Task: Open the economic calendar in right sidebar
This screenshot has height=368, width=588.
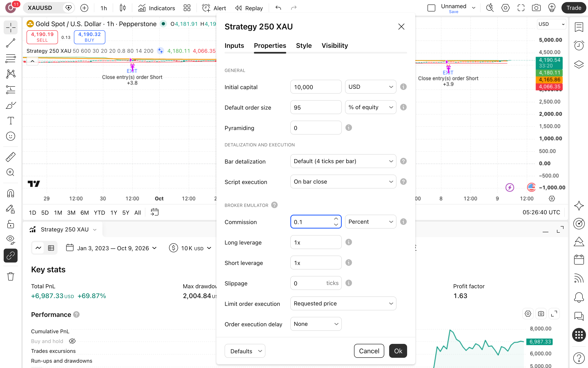Action: 579,260
